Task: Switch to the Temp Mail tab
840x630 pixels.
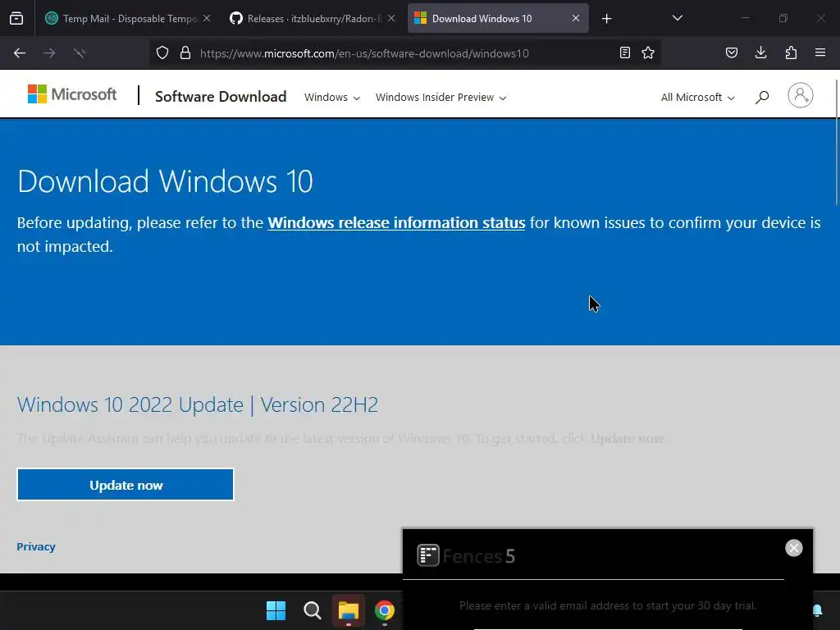Action: pos(127,18)
